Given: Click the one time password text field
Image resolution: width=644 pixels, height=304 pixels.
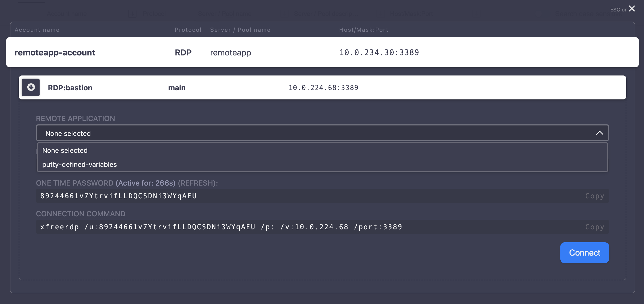Looking at the screenshot, I should pos(287,196).
